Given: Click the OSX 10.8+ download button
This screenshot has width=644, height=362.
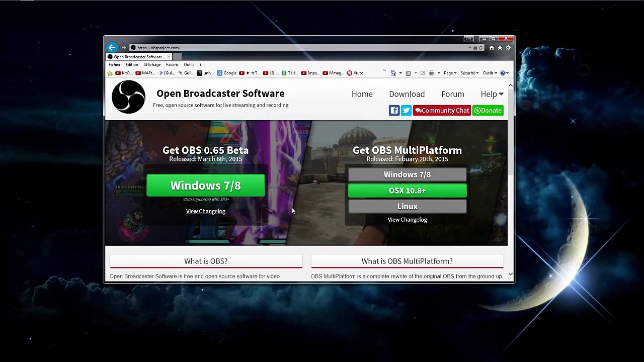Looking at the screenshot, I should (x=408, y=191).
